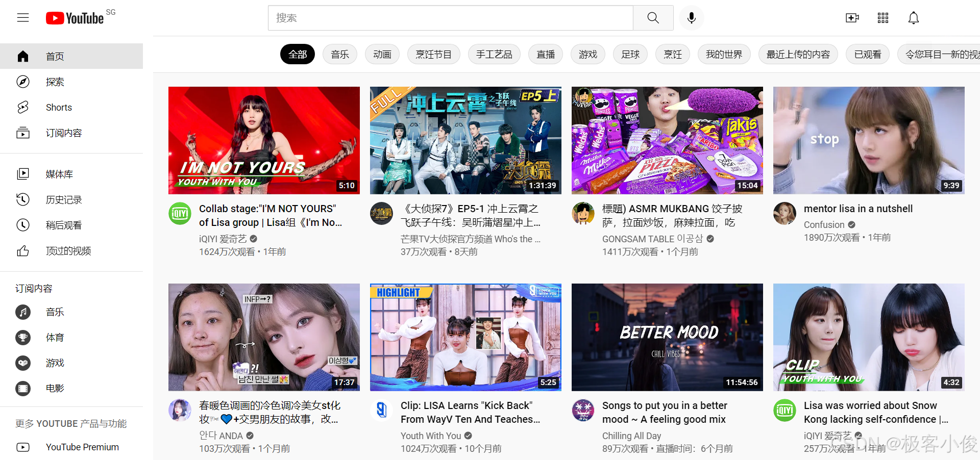Open 'stop' mentor lisa thumbnail
This screenshot has height=460, width=980.
point(869,140)
